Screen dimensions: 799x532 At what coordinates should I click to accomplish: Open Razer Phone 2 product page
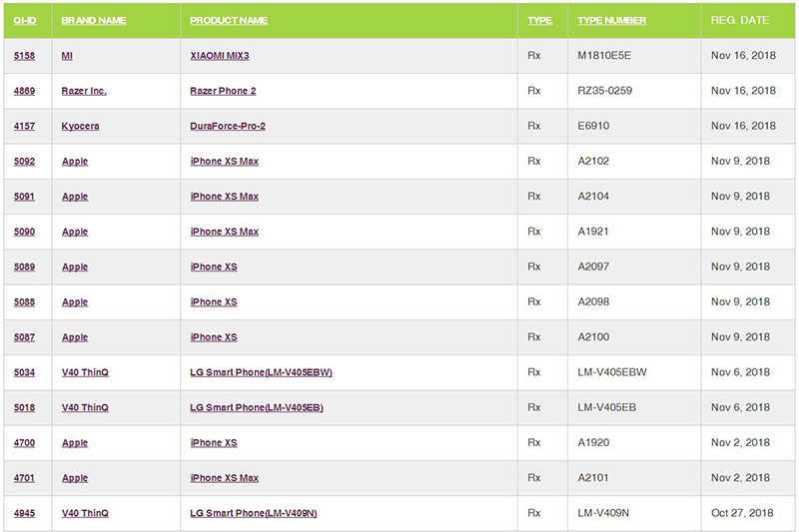223,91
